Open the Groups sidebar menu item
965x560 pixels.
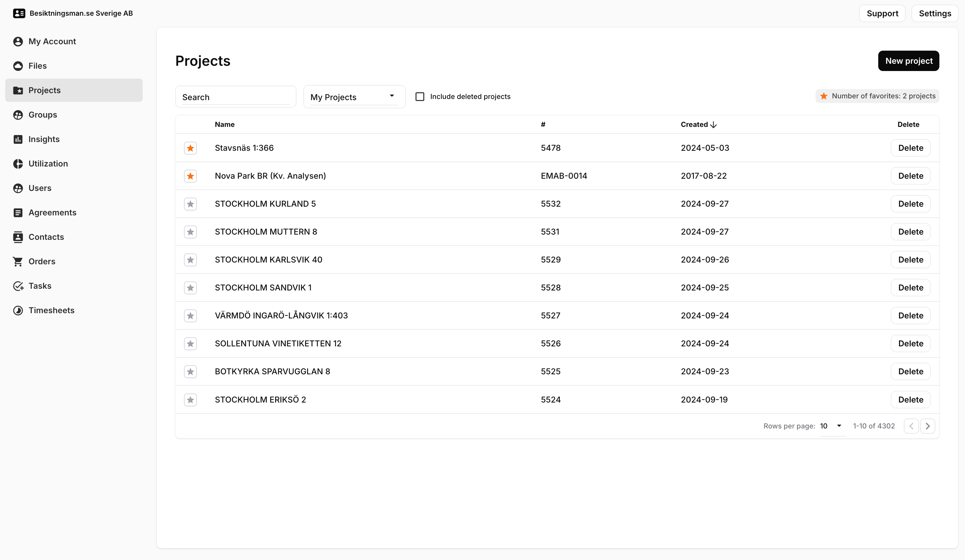click(43, 115)
